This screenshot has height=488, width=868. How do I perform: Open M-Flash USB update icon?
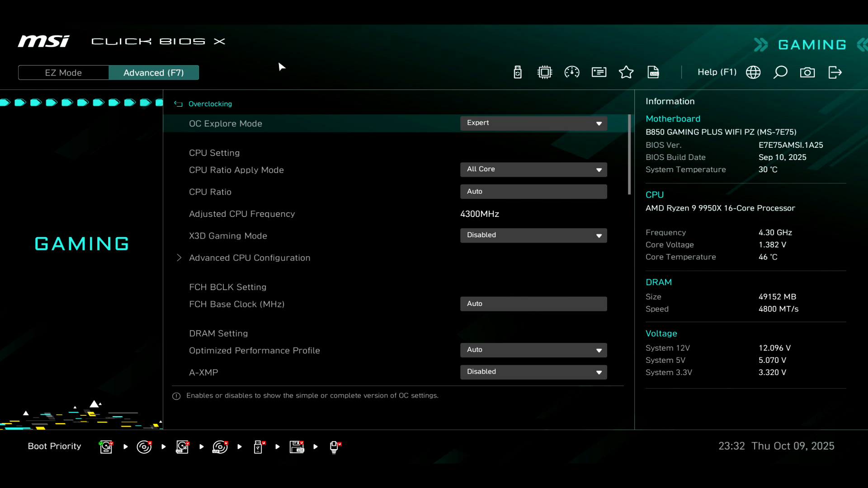click(x=518, y=72)
